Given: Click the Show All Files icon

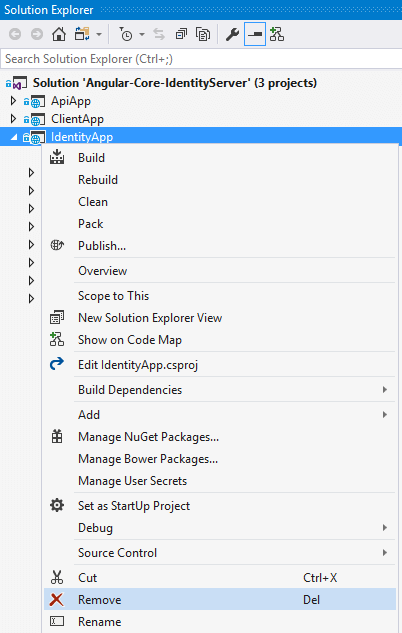Looking at the screenshot, I should [203, 35].
